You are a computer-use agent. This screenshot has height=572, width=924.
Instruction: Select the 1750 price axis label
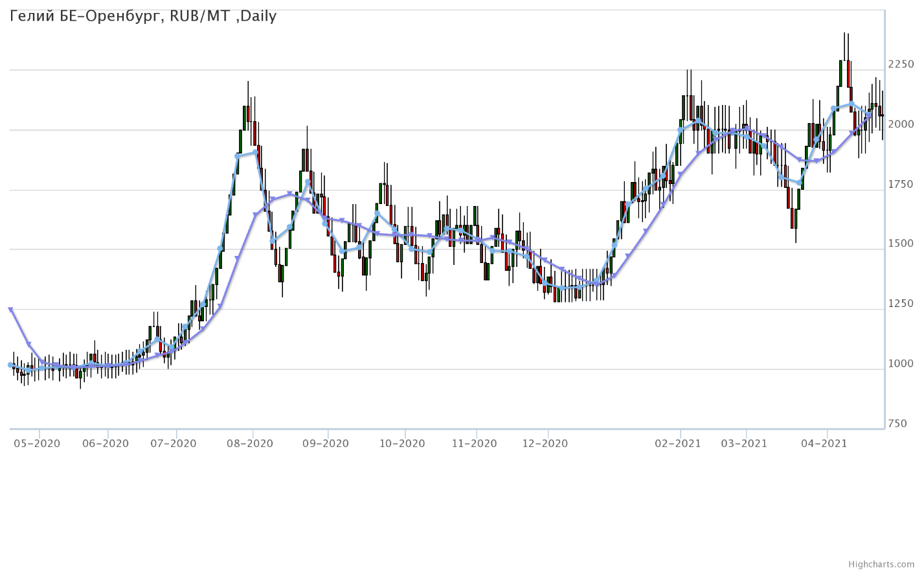(x=901, y=185)
